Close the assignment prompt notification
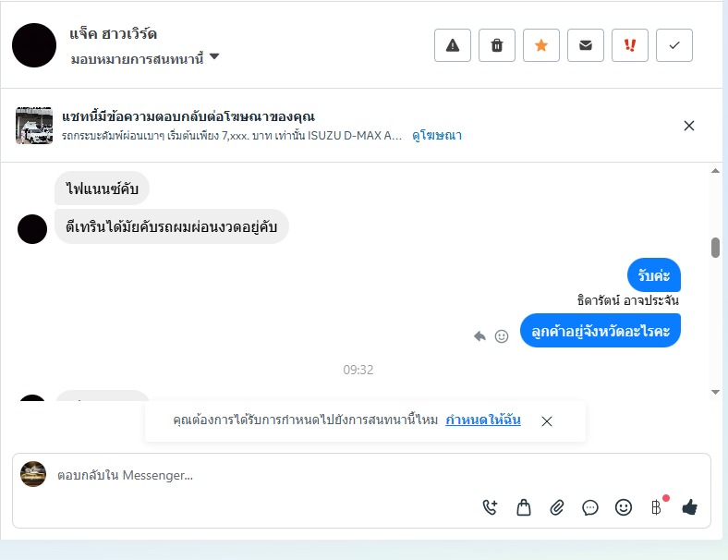Image resolution: width=728 pixels, height=560 pixels. 547,421
